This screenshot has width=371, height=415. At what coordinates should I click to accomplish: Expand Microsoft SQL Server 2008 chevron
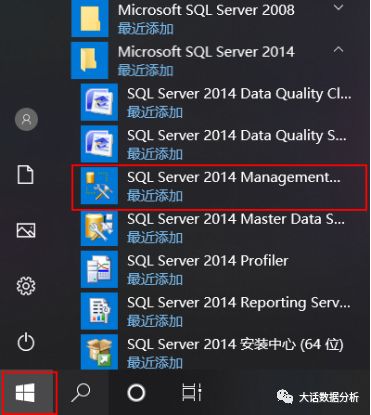click(x=338, y=8)
